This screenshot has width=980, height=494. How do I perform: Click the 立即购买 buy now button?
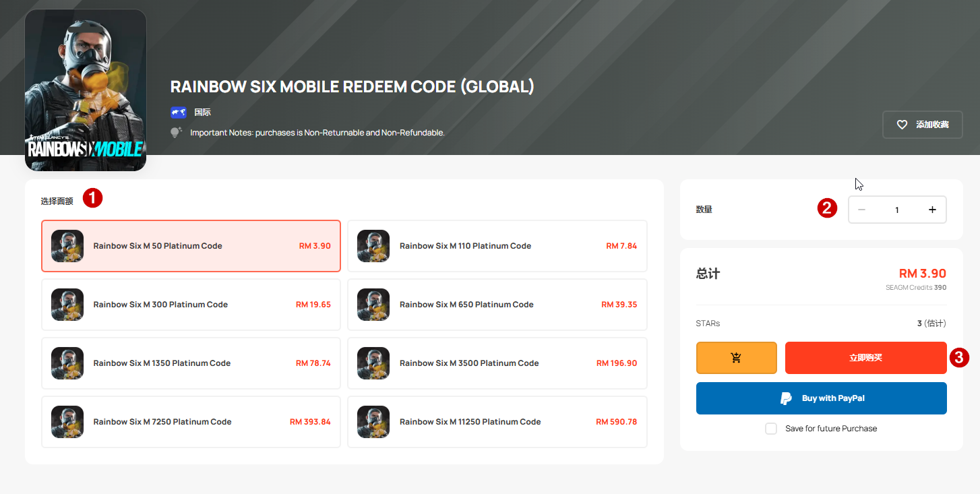pyautogui.click(x=865, y=358)
